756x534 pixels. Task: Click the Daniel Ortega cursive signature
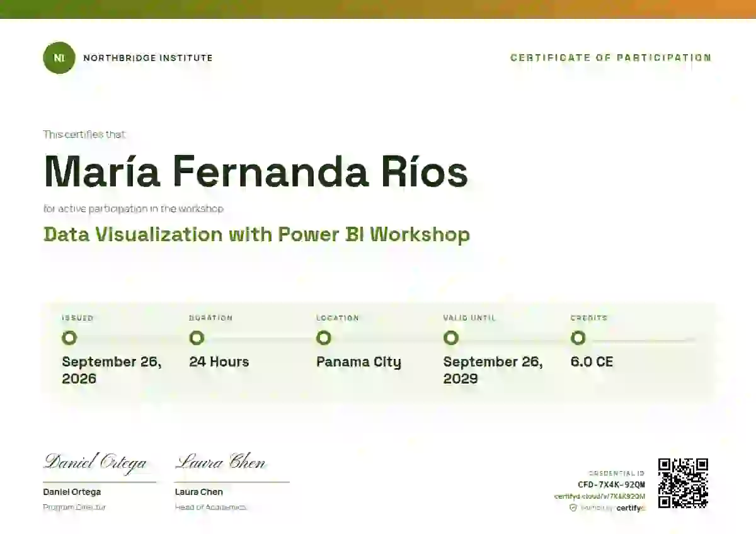click(95, 462)
